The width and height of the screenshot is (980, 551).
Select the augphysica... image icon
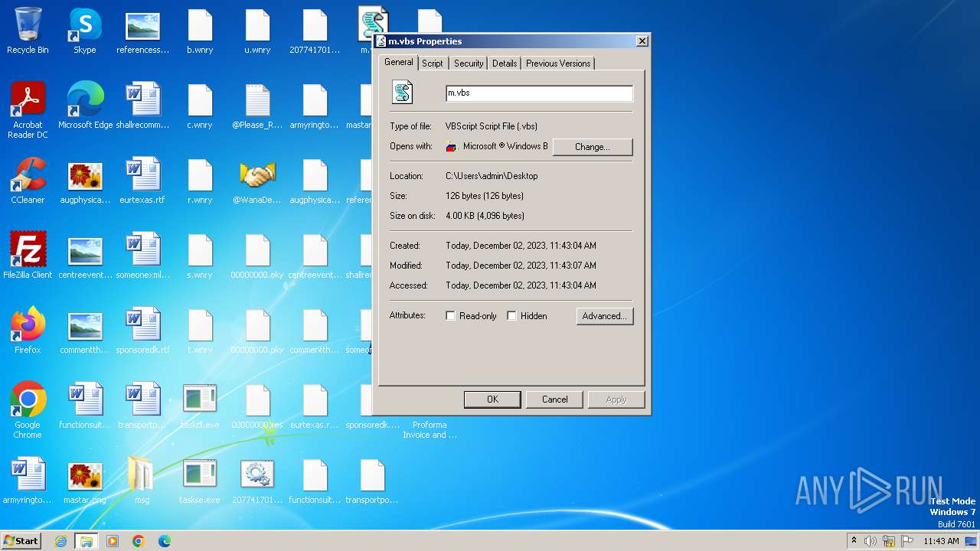[85, 181]
